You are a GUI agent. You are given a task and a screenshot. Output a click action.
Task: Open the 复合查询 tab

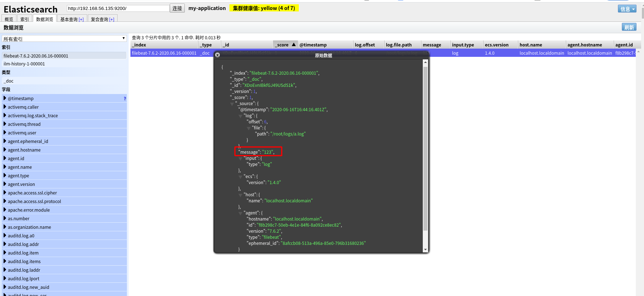pos(103,19)
